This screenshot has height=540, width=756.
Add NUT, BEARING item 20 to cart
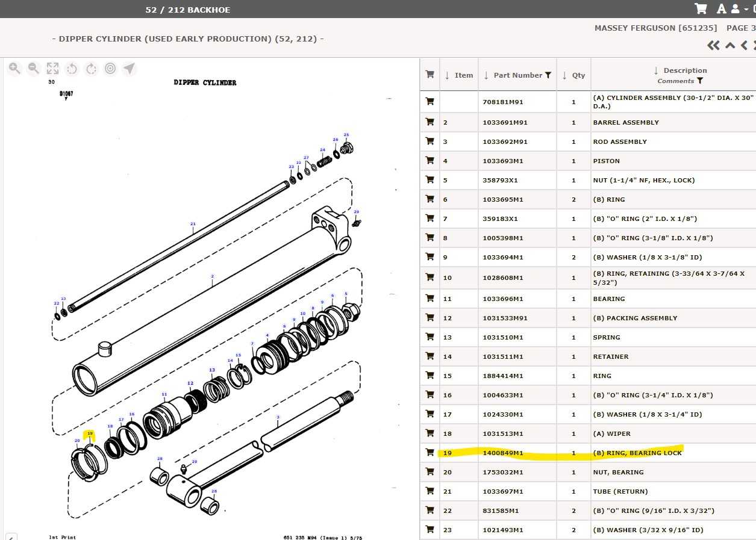point(430,472)
